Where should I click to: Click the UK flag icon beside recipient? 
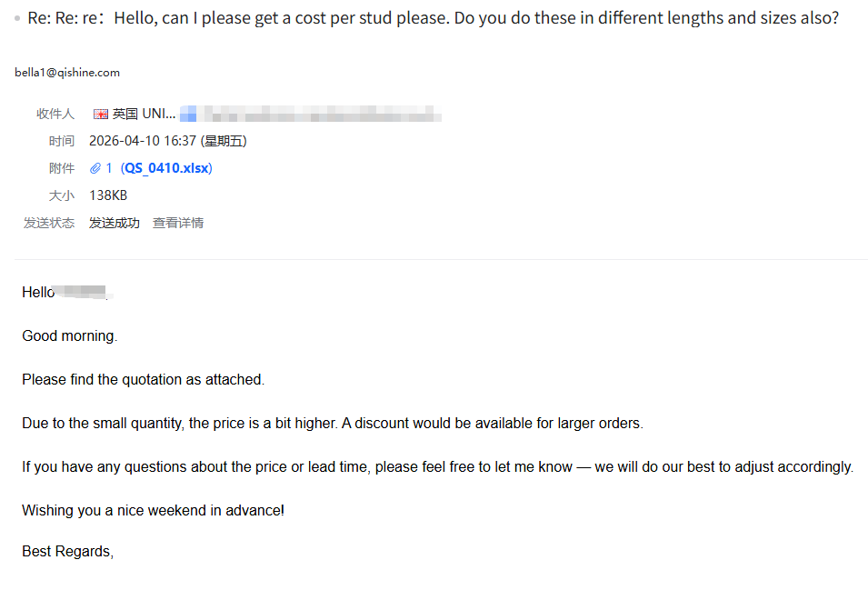[x=101, y=114]
